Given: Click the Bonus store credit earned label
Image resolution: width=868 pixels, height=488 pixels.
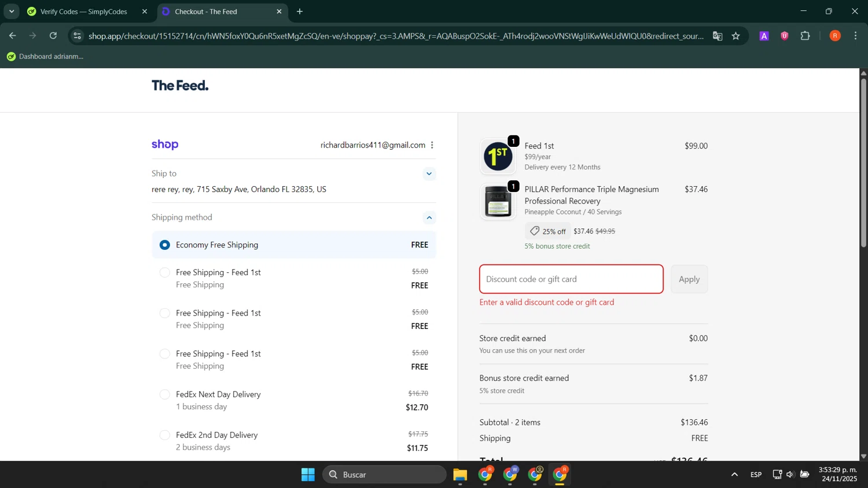Looking at the screenshot, I should [524, 378].
